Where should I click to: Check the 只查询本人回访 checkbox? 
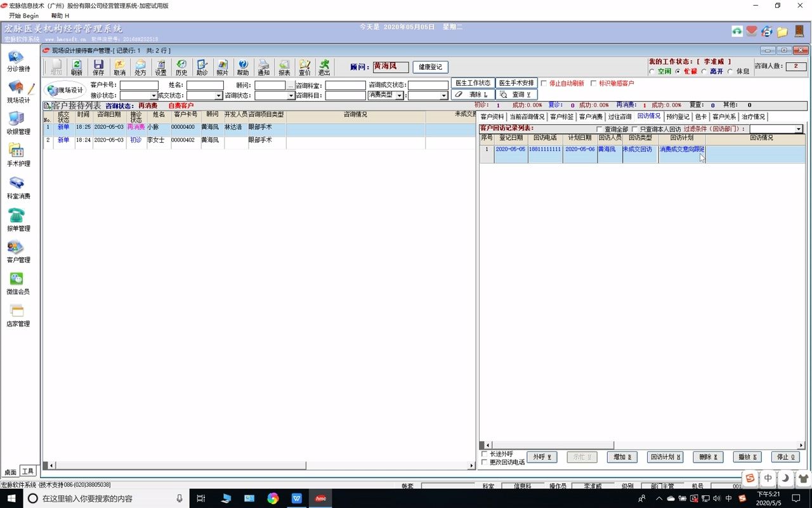[x=635, y=130]
